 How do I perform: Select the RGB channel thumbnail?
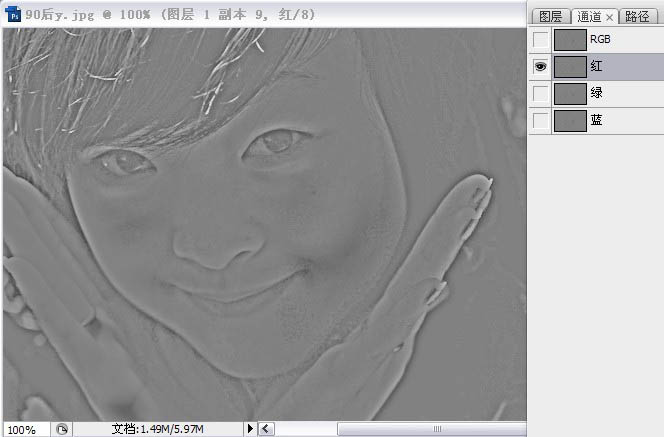click(x=570, y=40)
